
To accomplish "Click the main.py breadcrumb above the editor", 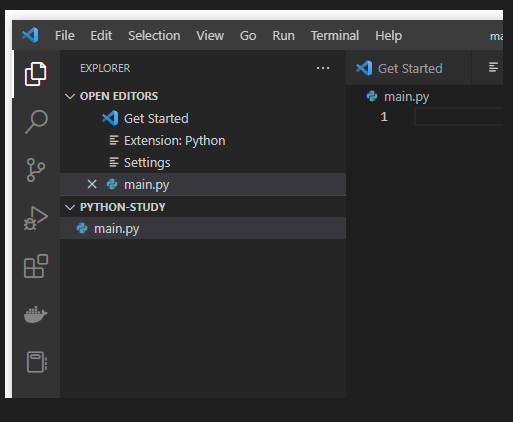I will click(x=406, y=97).
